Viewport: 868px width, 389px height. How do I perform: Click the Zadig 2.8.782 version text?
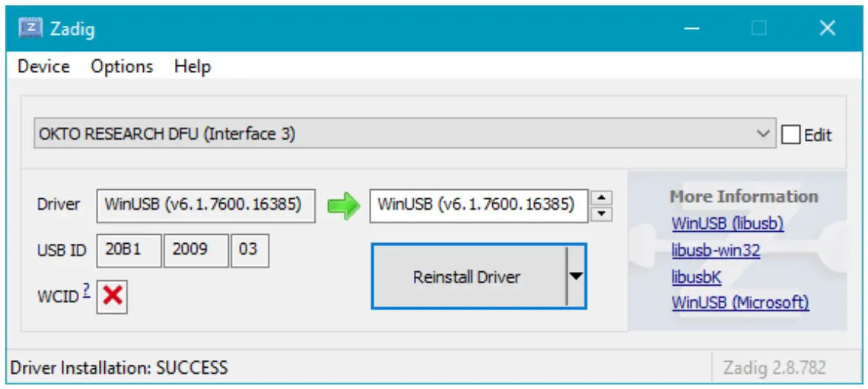click(774, 368)
